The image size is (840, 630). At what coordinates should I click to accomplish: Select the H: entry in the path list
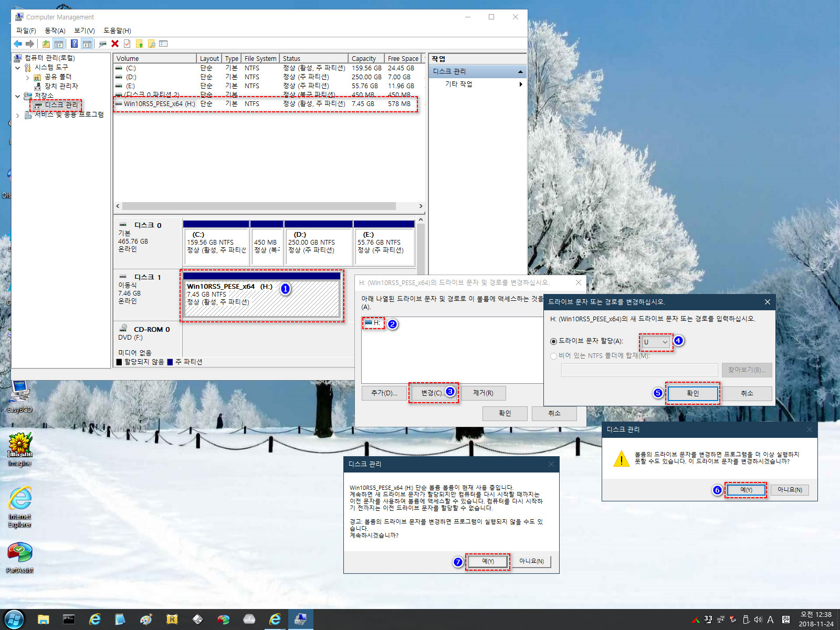coord(373,323)
